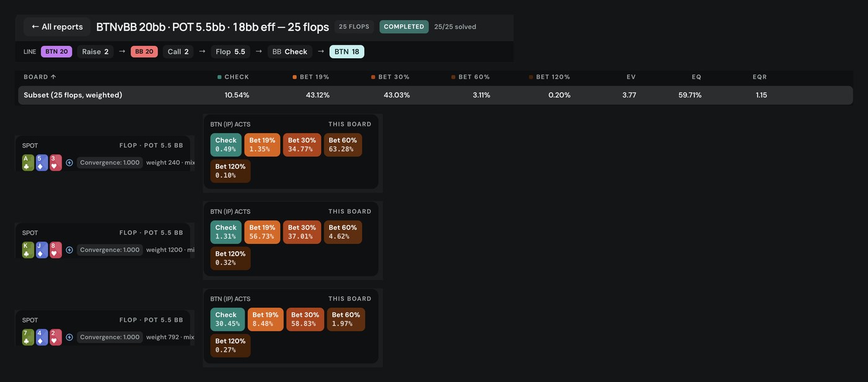Sort by the EQ column header
Screen dimensions: 868x382
(697, 77)
